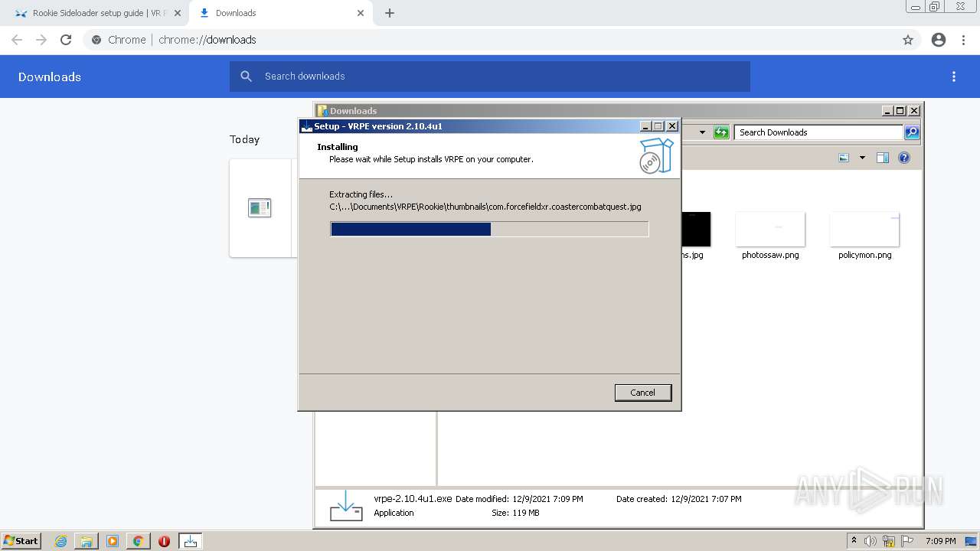Close the Rookie Sideloader tab
The width and height of the screenshot is (980, 551).
tap(178, 13)
